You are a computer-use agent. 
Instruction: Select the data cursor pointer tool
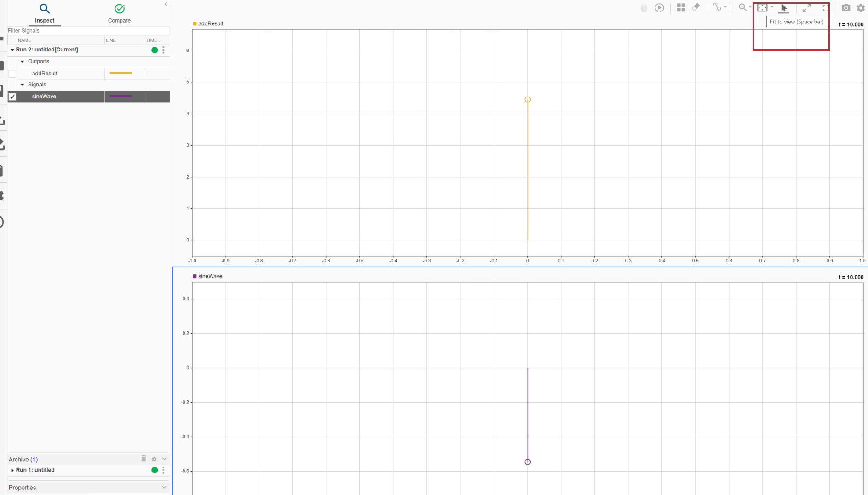(x=783, y=7)
